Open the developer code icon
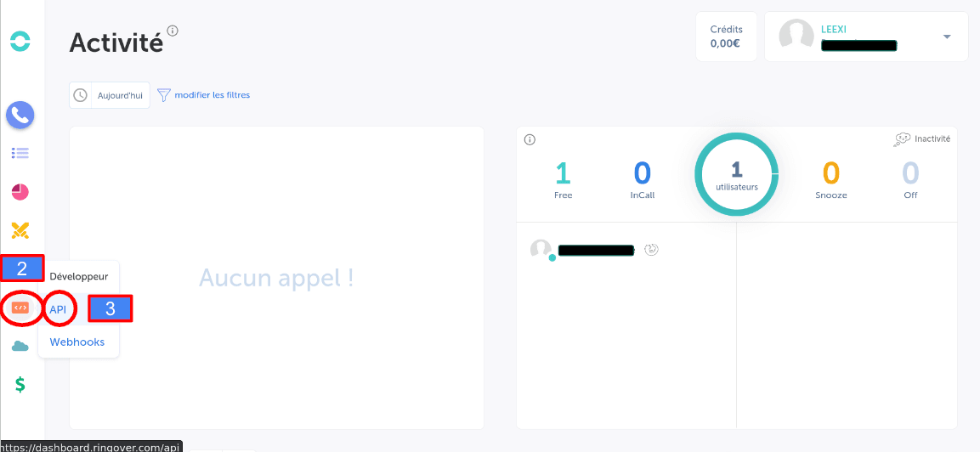Screen dimensions: 980x452 pyautogui.click(x=20, y=308)
